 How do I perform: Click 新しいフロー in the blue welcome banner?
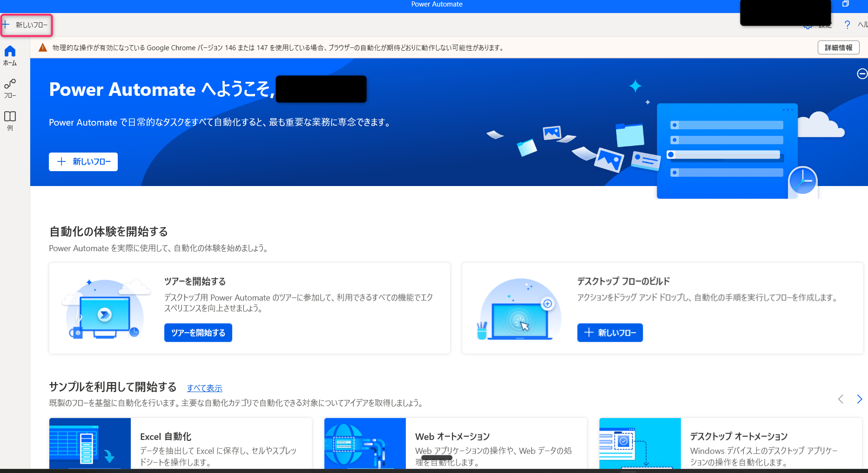coord(83,162)
